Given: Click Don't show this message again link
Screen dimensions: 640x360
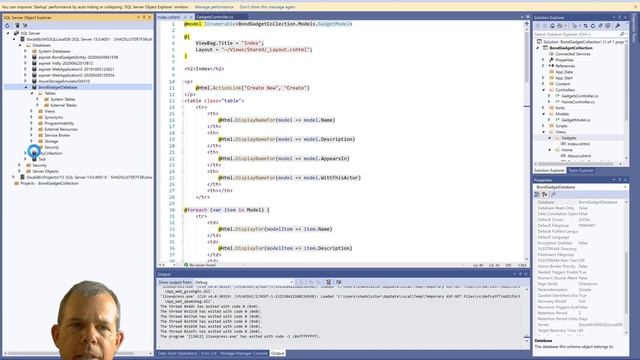Looking at the screenshot, I should pyautogui.click(x=267, y=7).
